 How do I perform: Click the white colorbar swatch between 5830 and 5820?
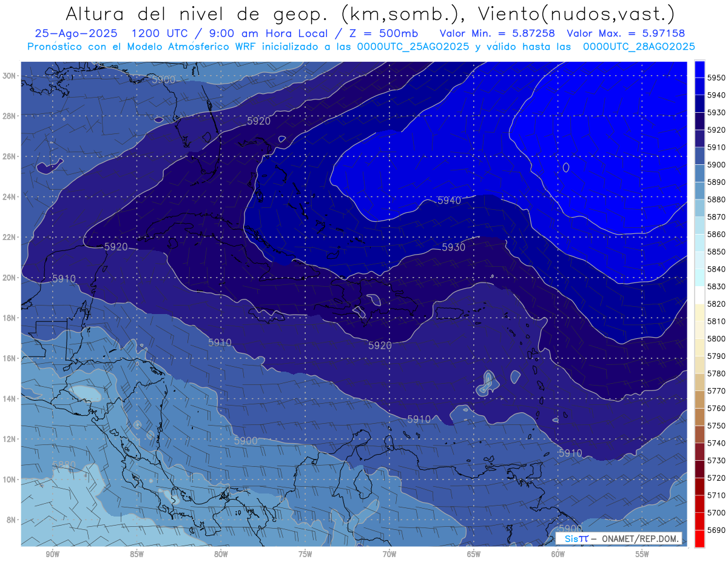[x=699, y=295]
